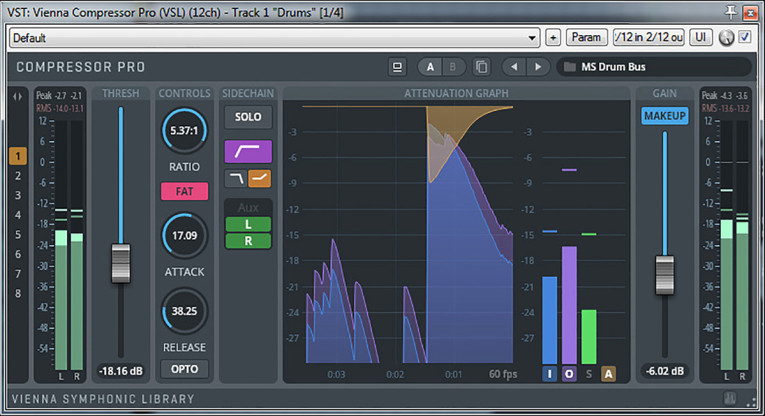Select preset slot B
This screenshot has height=416, width=765.
click(453, 67)
